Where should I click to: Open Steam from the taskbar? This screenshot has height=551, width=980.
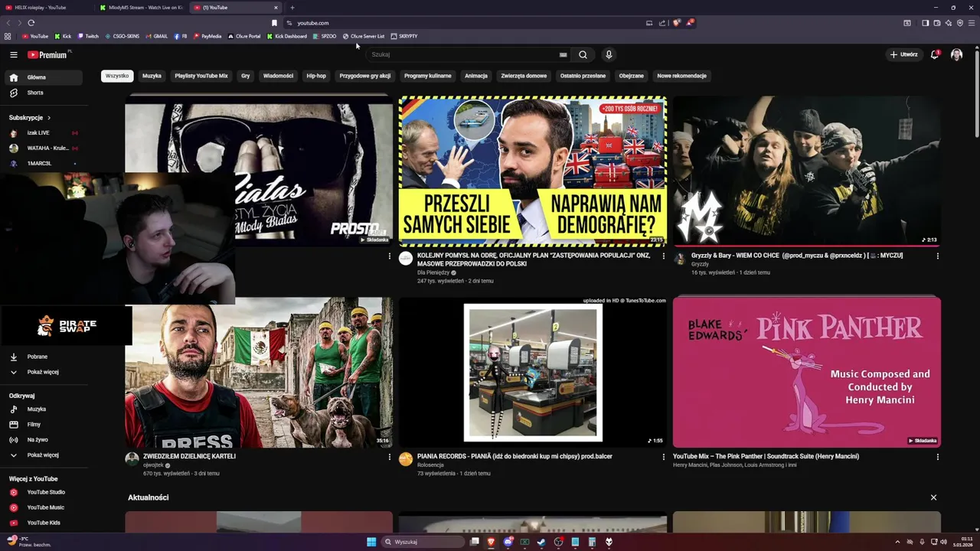pyautogui.click(x=541, y=542)
